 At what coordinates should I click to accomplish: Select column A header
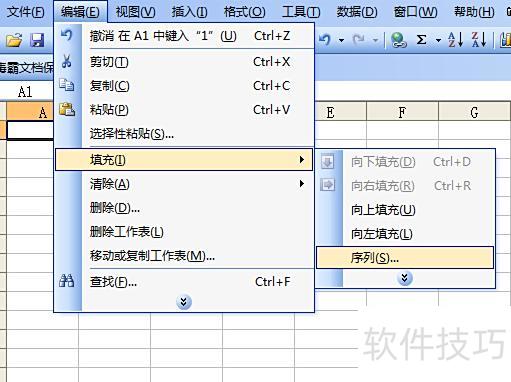30,112
